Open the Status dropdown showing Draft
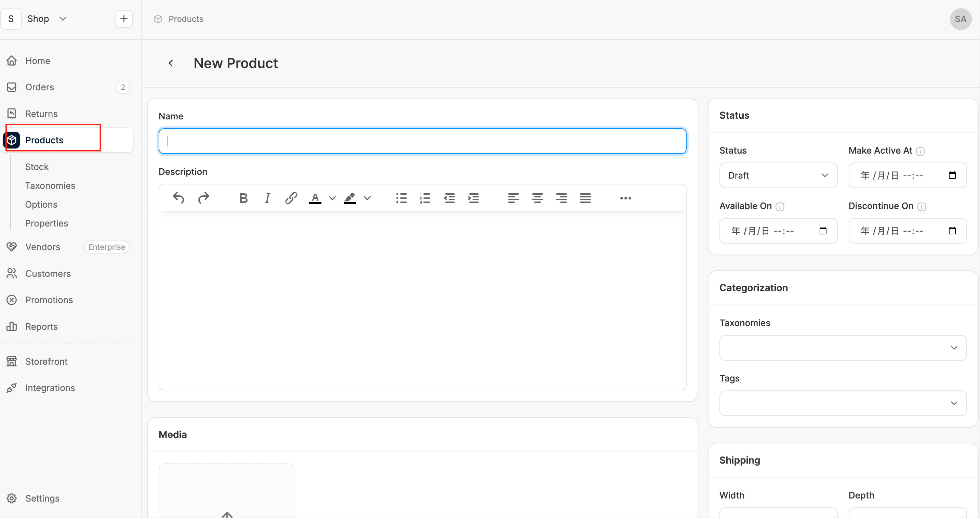The image size is (980, 518). coord(778,176)
